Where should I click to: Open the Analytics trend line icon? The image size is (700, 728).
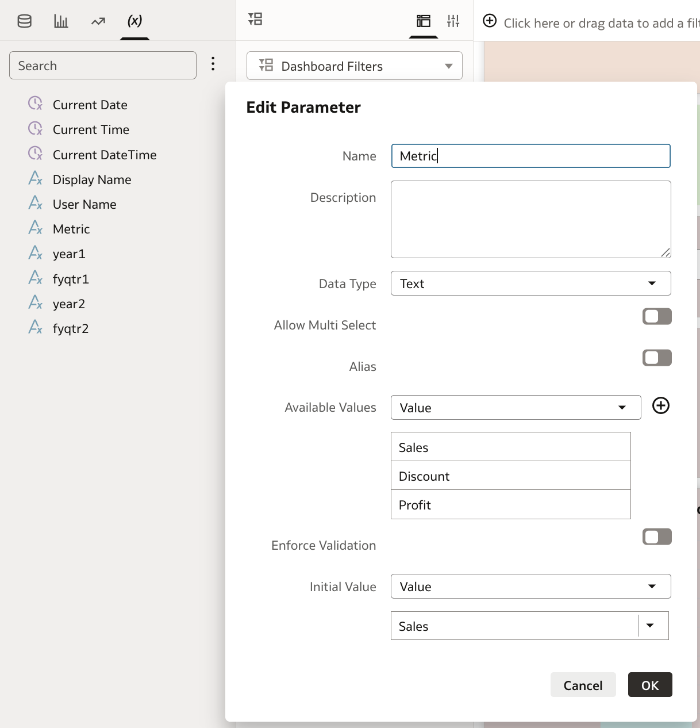click(x=97, y=21)
